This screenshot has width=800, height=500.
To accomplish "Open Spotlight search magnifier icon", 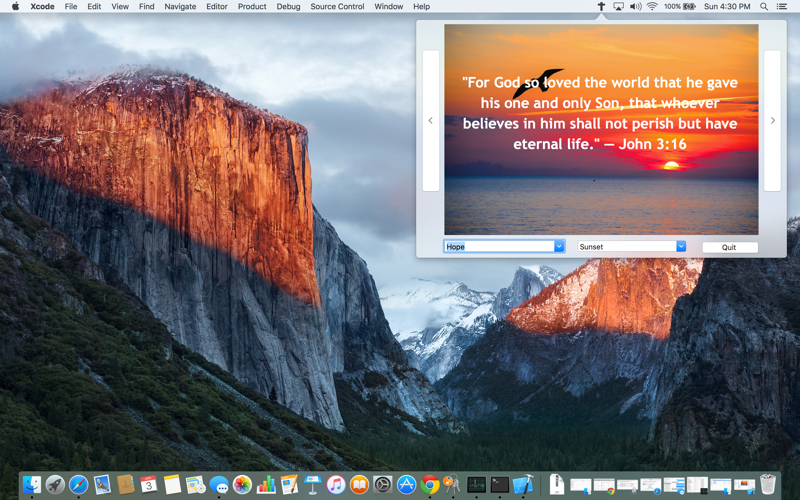I will [x=764, y=7].
